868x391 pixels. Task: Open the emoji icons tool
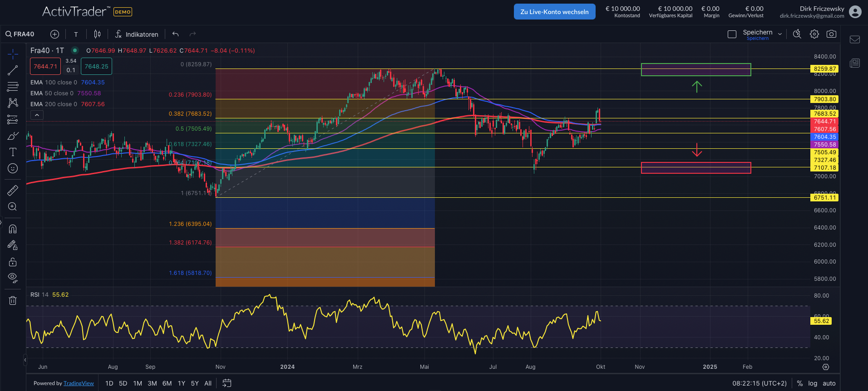(x=13, y=168)
